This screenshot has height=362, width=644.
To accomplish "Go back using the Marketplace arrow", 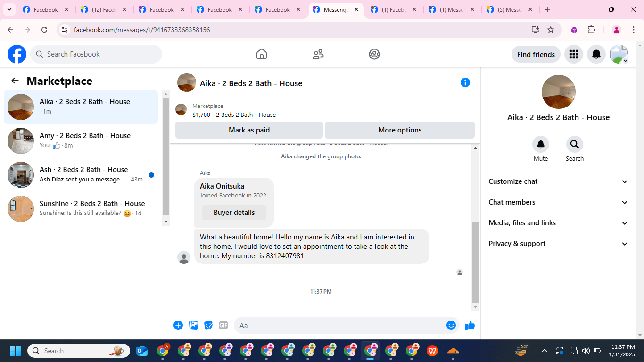I will tap(15, 81).
